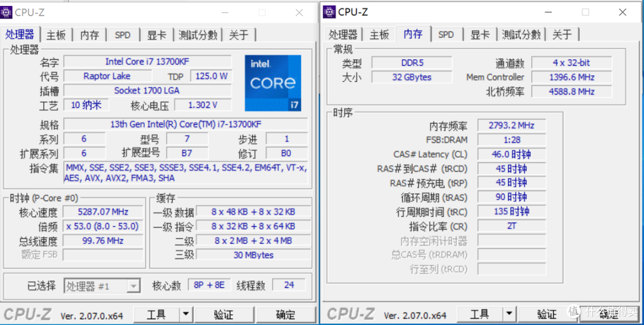Click the CAS# Latency 46.0 时钟 value
Screen dimensions: 644x325
click(512, 154)
